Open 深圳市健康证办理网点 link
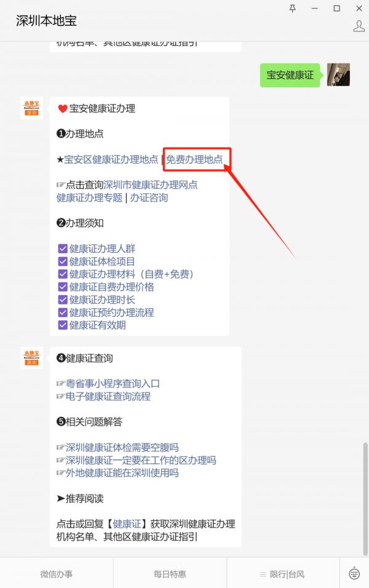 pos(151,185)
